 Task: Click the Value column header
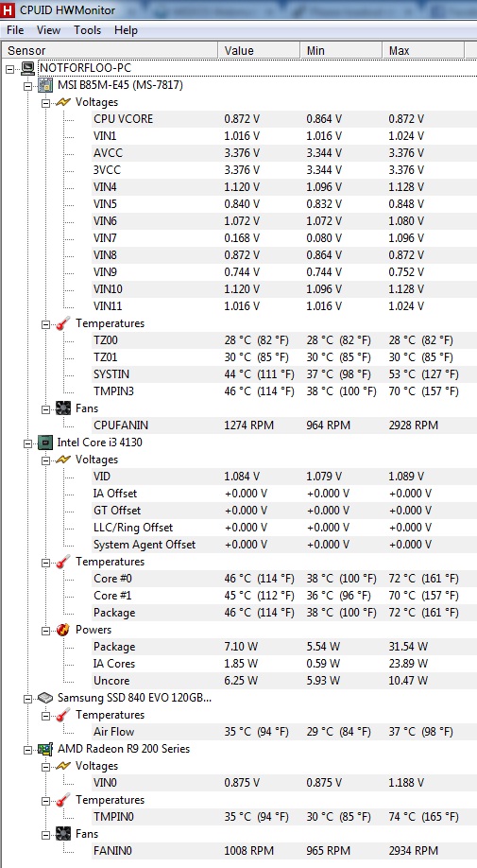pos(259,50)
